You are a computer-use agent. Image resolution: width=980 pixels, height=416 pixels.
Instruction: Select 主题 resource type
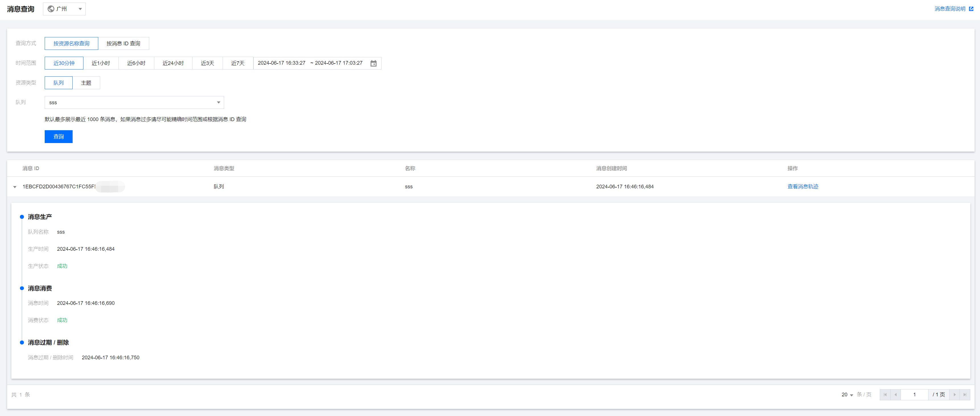86,83
